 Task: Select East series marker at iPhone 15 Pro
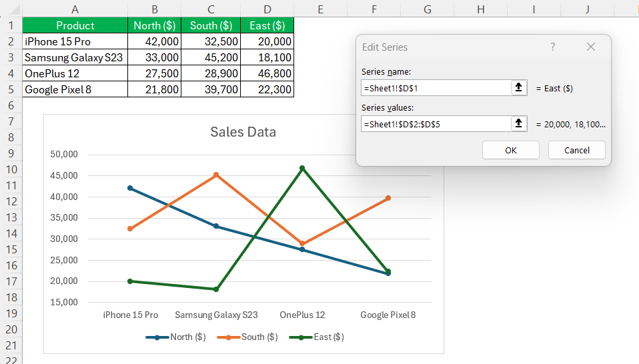130,281
